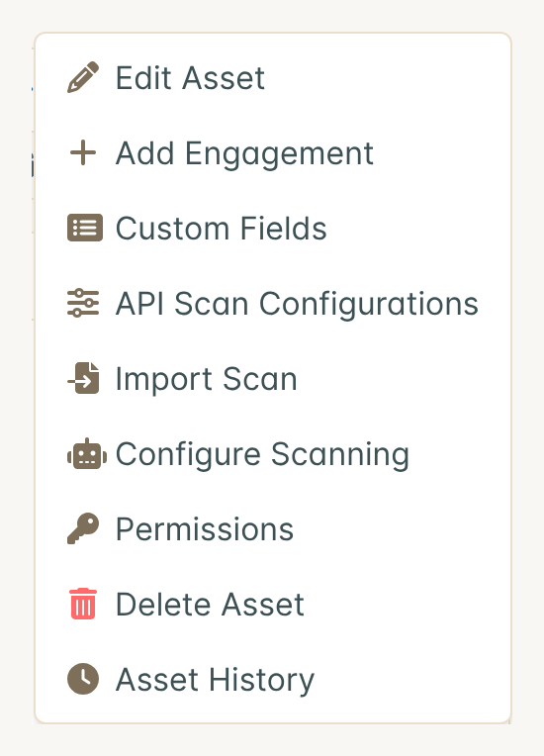Click the list icon next to Custom Fields
544x756 pixels.
tap(85, 228)
